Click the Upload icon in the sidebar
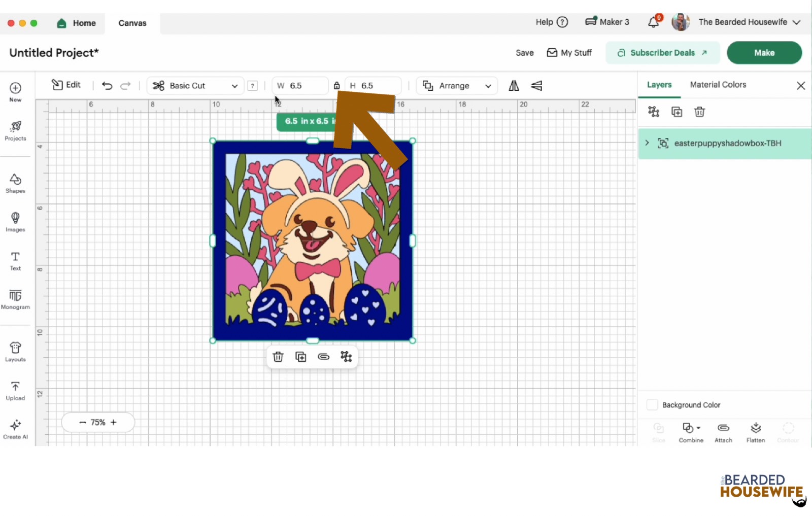812x516 pixels. click(15, 390)
